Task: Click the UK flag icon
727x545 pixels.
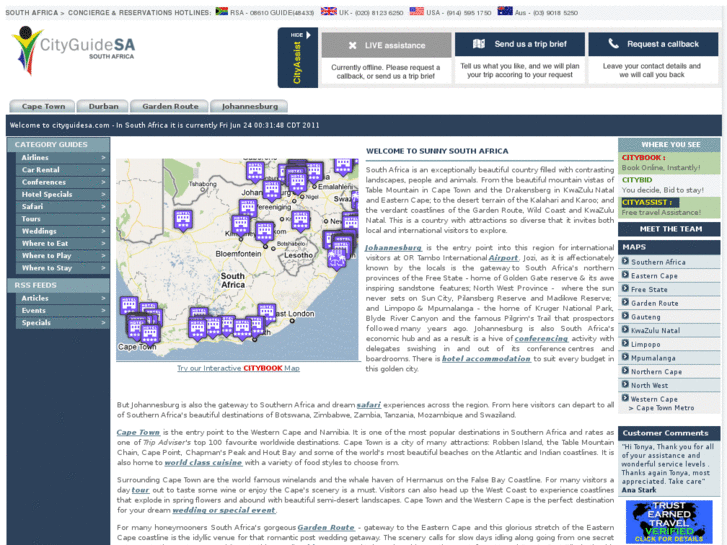Action: (x=329, y=11)
